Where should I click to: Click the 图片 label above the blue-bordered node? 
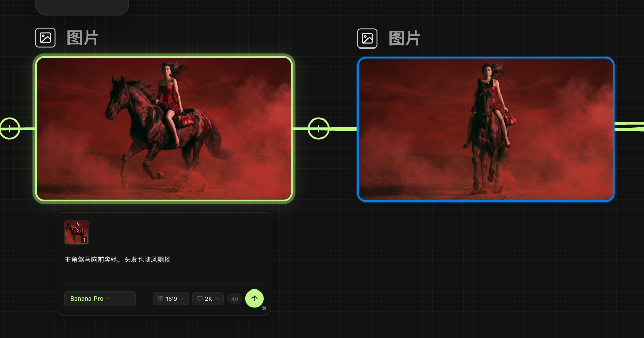[x=404, y=38]
